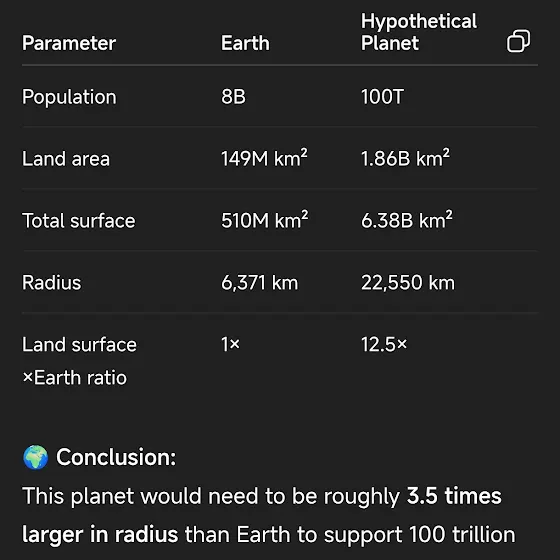Image resolution: width=560 pixels, height=560 pixels.
Task: Click the Population row label
Action: pos(69,97)
